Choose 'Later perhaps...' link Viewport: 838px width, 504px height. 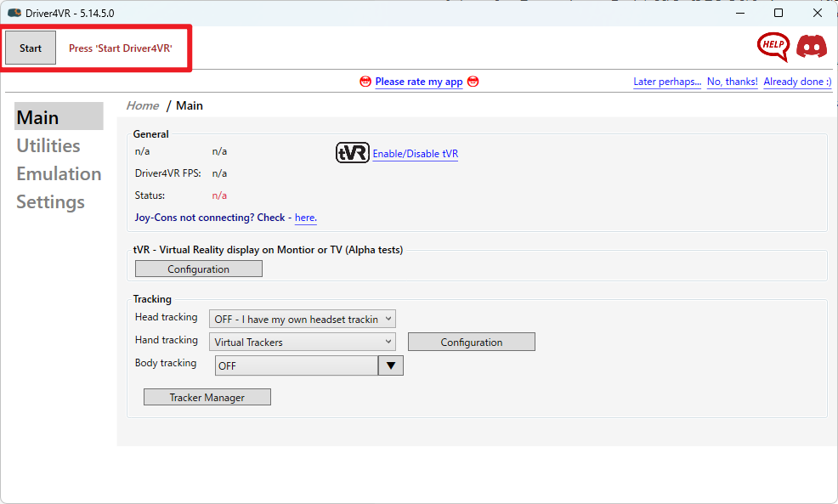point(667,82)
